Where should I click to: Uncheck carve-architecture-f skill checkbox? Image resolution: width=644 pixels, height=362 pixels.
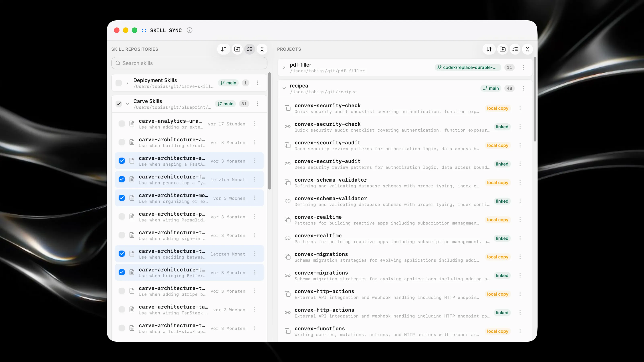pos(122,179)
